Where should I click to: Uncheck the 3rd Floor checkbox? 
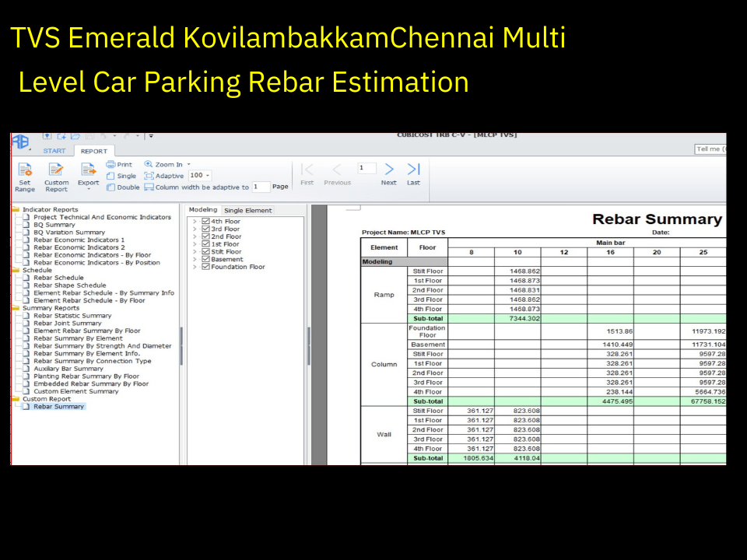click(x=205, y=229)
